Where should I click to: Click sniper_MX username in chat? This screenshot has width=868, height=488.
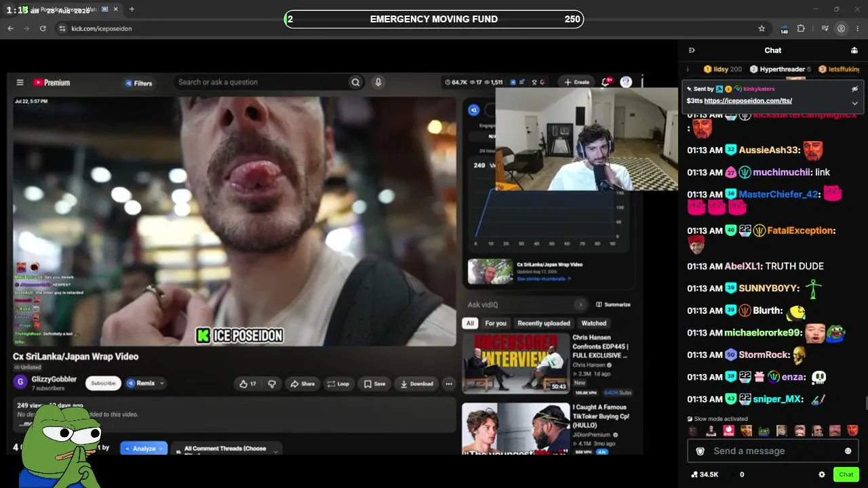click(778, 399)
